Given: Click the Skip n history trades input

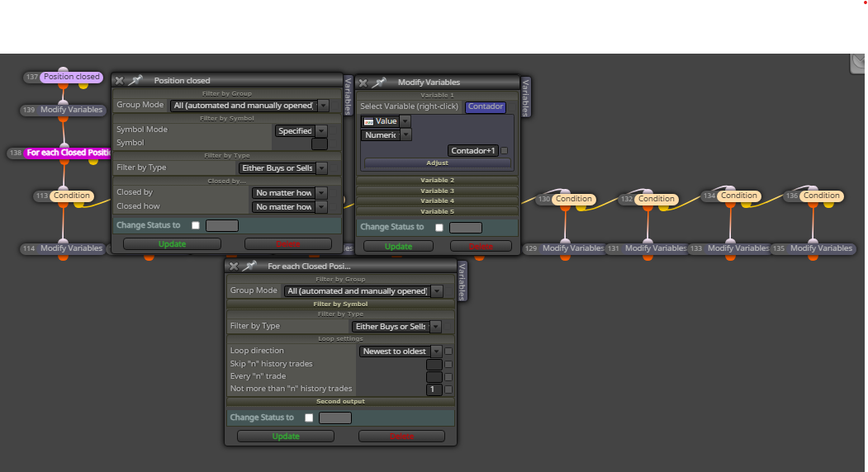Looking at the screenshot, I should tap(434, 364).
